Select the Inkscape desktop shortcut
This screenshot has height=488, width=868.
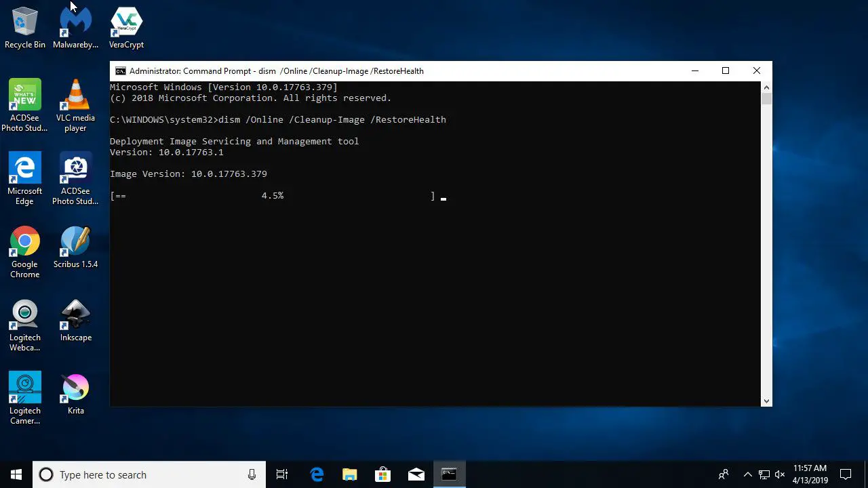coord(75,320)
